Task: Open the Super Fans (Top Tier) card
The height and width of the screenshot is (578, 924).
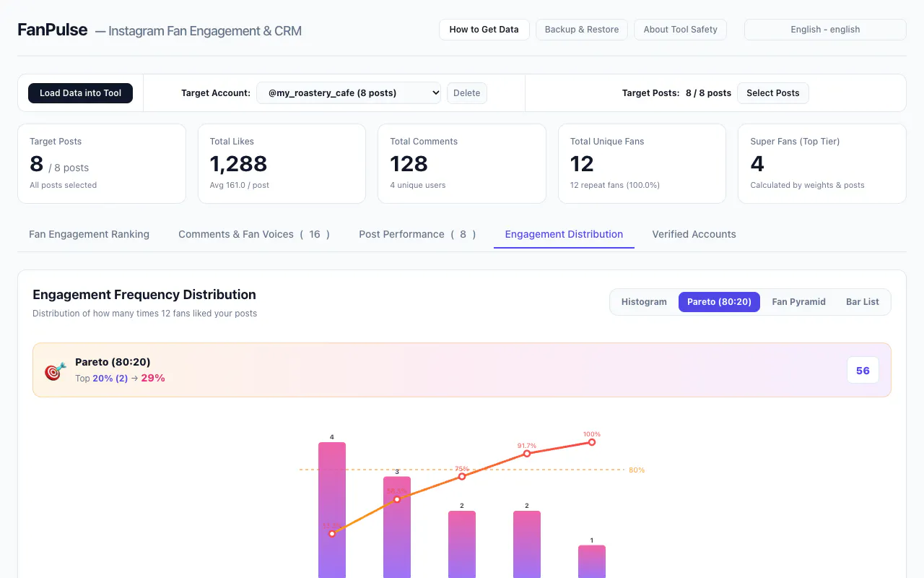Action: pos(822,163)
